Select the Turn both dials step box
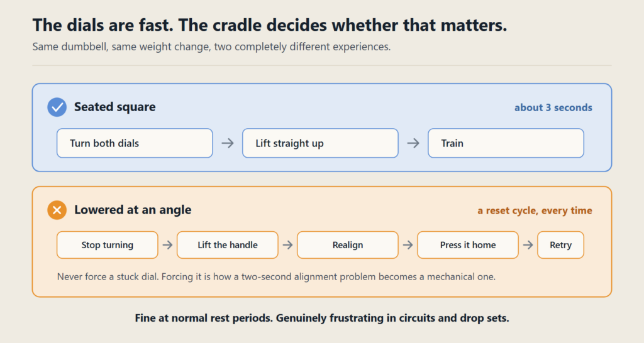Viewport: 644px width, 343px height. (135, 143)
